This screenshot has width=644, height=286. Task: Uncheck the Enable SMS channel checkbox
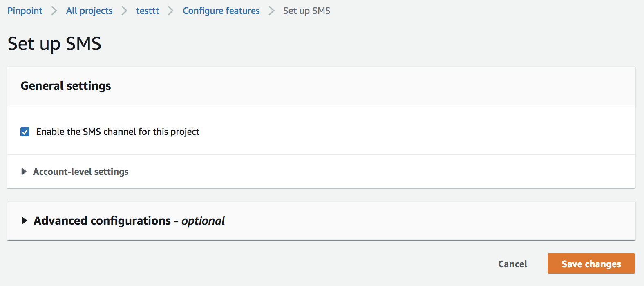[25, 132]
